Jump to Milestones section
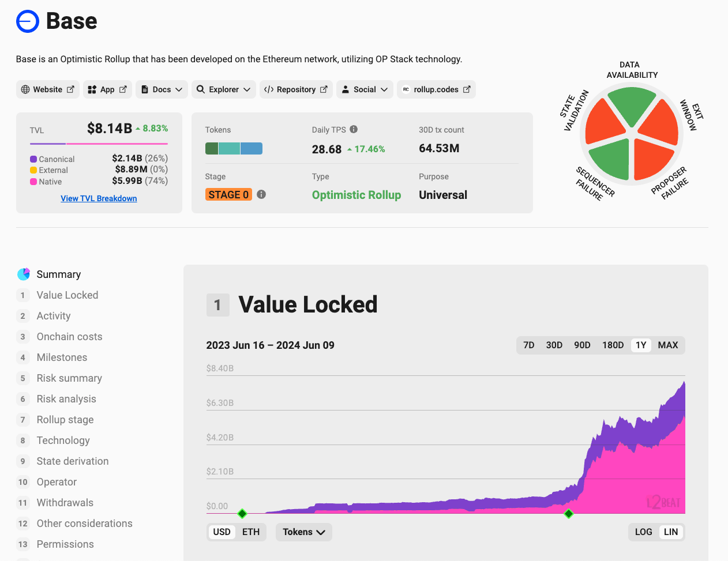 [x=62, y=357]
